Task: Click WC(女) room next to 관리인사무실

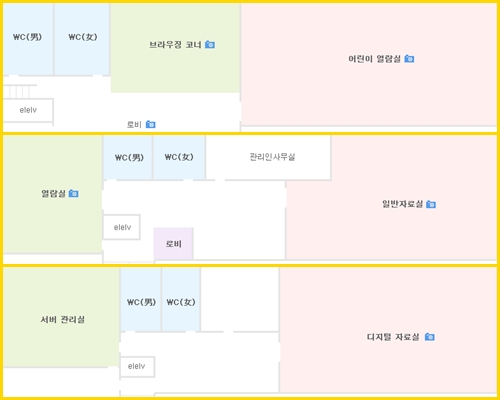Action: tap(179, 157)
